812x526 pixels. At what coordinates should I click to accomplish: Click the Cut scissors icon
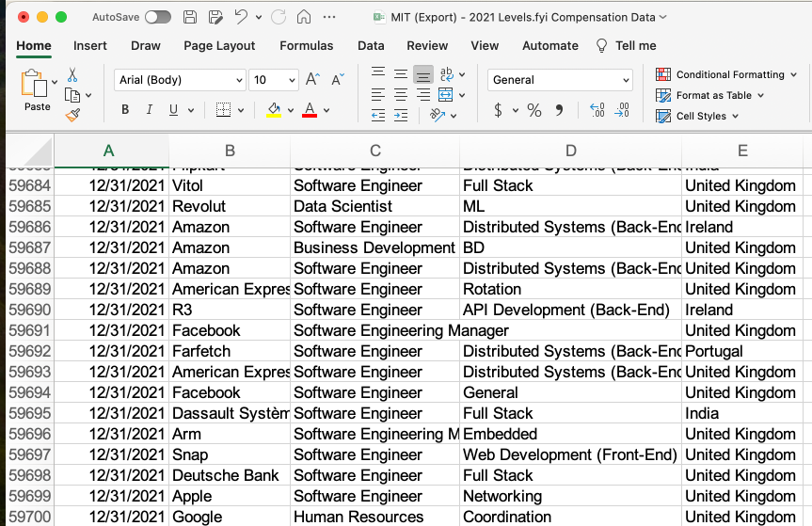tap(72, 75)
